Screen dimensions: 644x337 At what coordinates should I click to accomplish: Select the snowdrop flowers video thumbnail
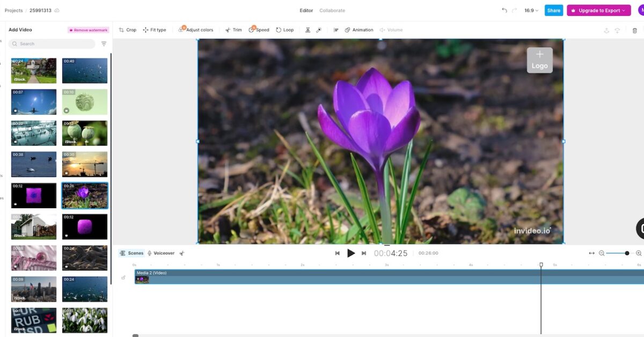click(x=85, y=321)
